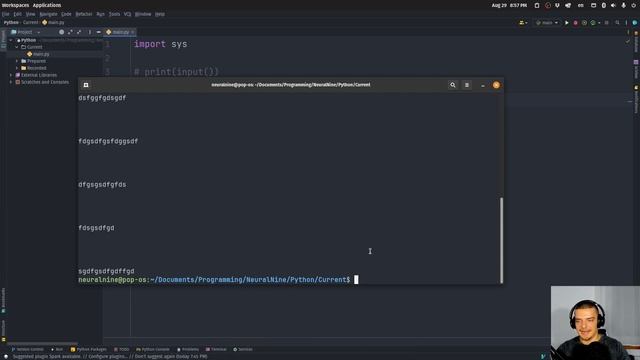Open the Version Control tool window
Viewport: 640px width, 360px height.
click(28, 349)
